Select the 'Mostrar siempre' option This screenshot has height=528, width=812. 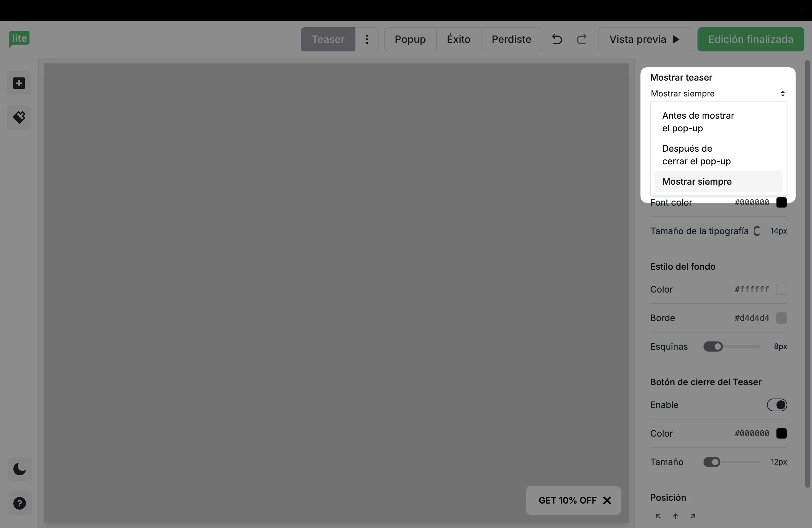pos(697,181)
